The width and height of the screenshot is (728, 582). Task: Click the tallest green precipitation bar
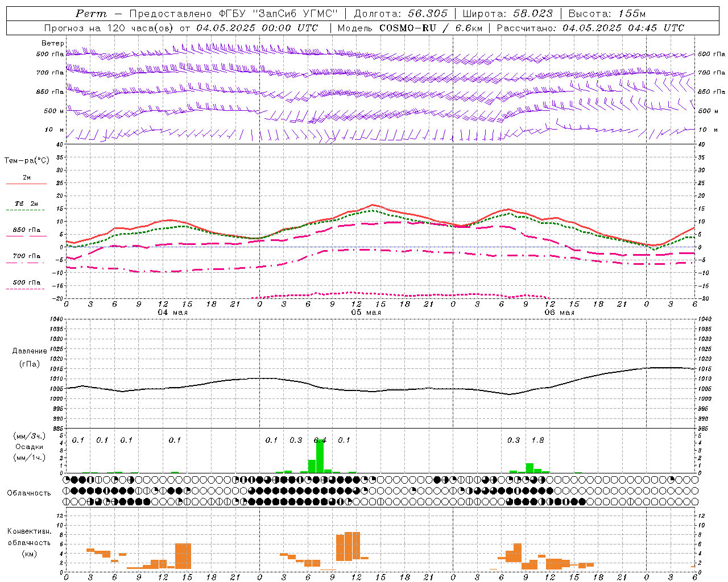[320, 456]
